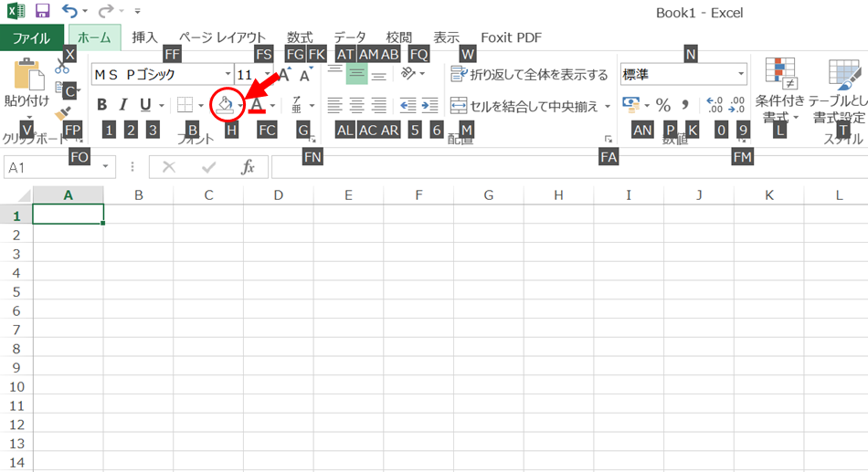This screenshot has height=472, width=868.
Task: Click the Redo arrow icon
Action: coord(105,11)
